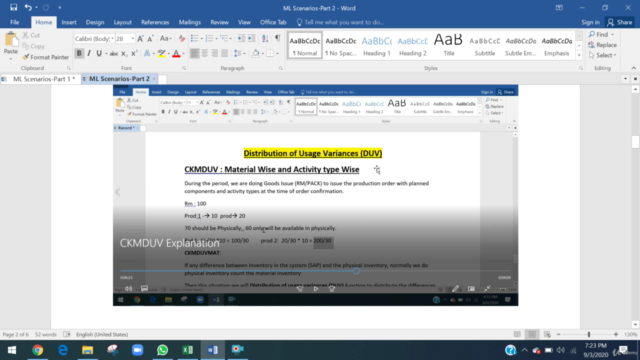Image resolution: width=640 pixels, height=360 pixels.
Task: Toggle Bold formatting
Action: pos(79,53)
